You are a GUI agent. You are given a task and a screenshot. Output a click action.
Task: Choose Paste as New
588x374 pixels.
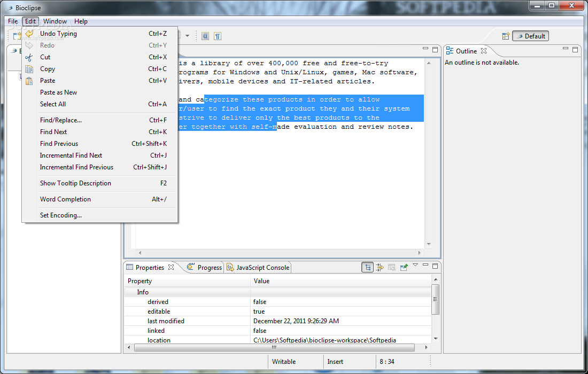pyautogui.click(x=100, y=92)
